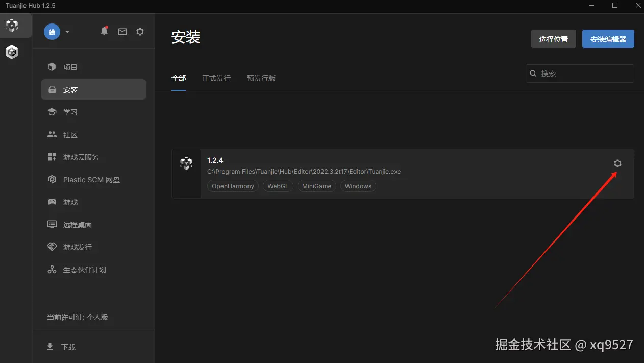Select 安装 in sidebar

pyautogui.click(x=93, y=89)
